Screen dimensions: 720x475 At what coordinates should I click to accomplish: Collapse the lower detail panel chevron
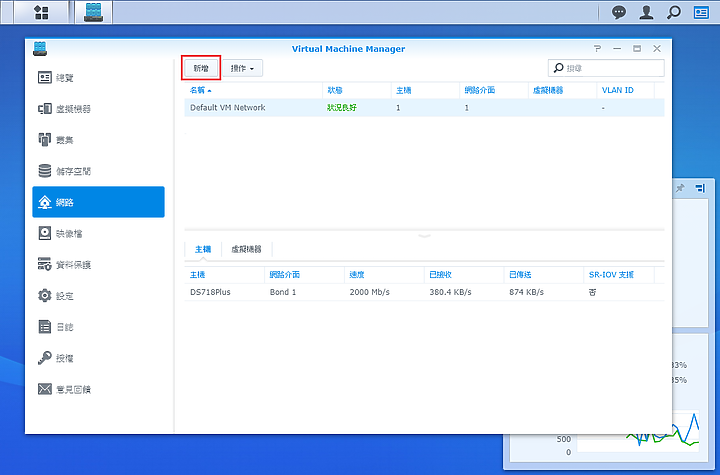(x=424, y=235)
